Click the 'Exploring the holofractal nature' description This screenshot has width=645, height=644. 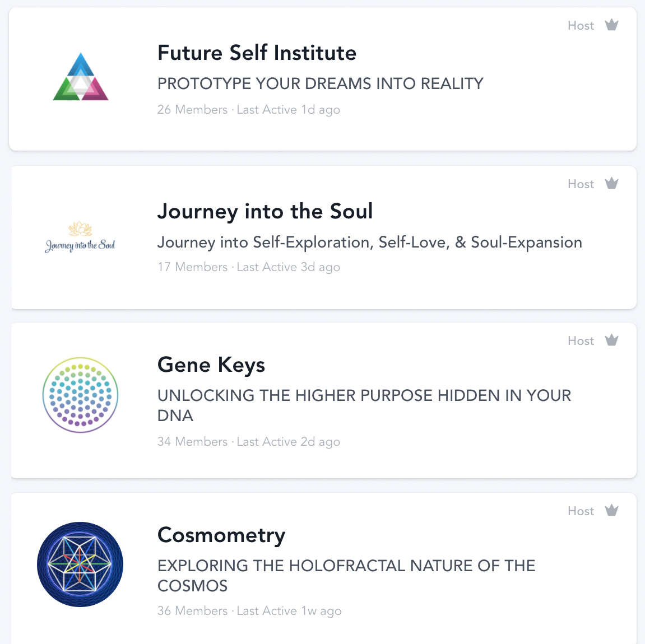tap(346, 575)
